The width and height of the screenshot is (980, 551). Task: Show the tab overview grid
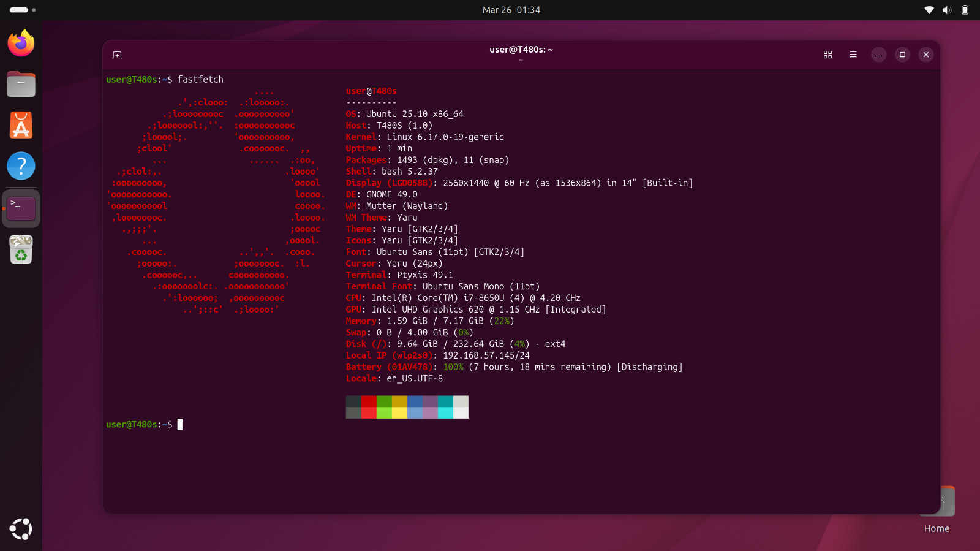(827, 55)
